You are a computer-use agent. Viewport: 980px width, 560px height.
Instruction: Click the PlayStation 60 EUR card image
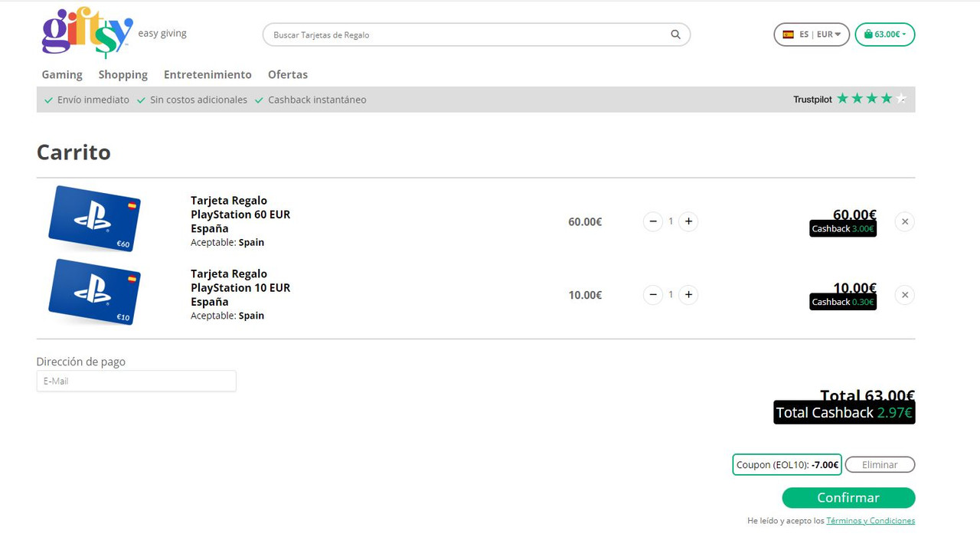(x=94, y=218)
